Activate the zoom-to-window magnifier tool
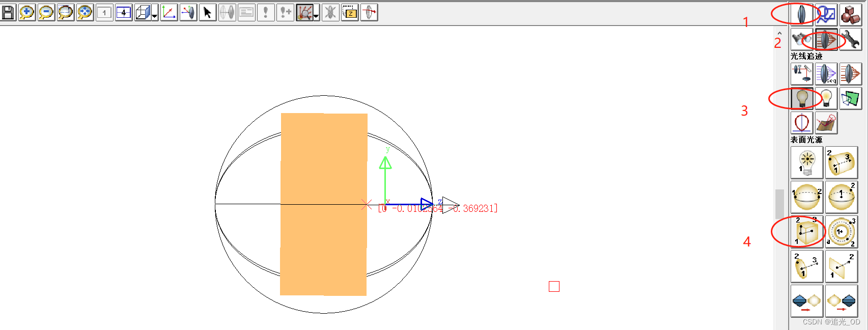 pos(66,12)
